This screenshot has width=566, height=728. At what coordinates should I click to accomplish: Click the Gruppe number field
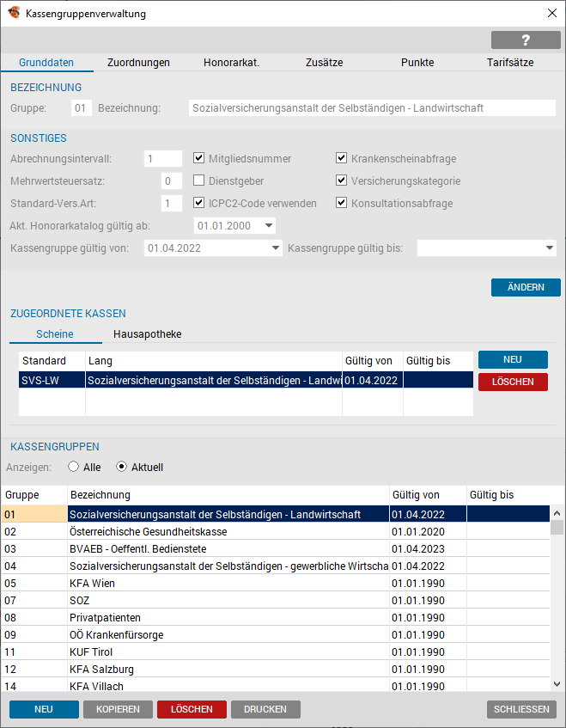pyautogui.click(x=82, y=108)
